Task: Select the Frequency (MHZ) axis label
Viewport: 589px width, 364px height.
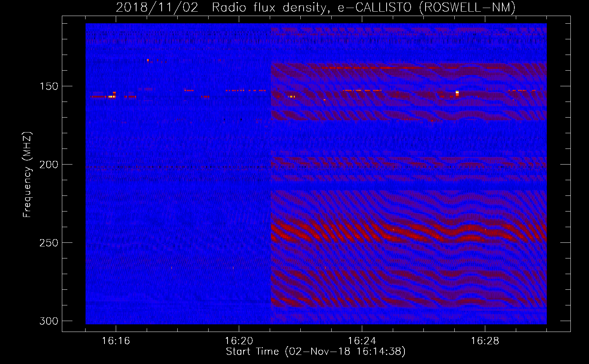Action: pos(27,175)
